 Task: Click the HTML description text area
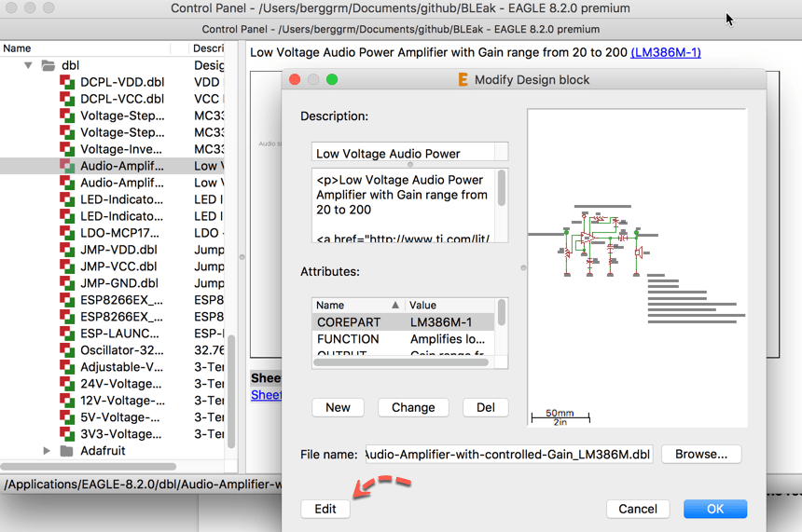click(404, 206)
